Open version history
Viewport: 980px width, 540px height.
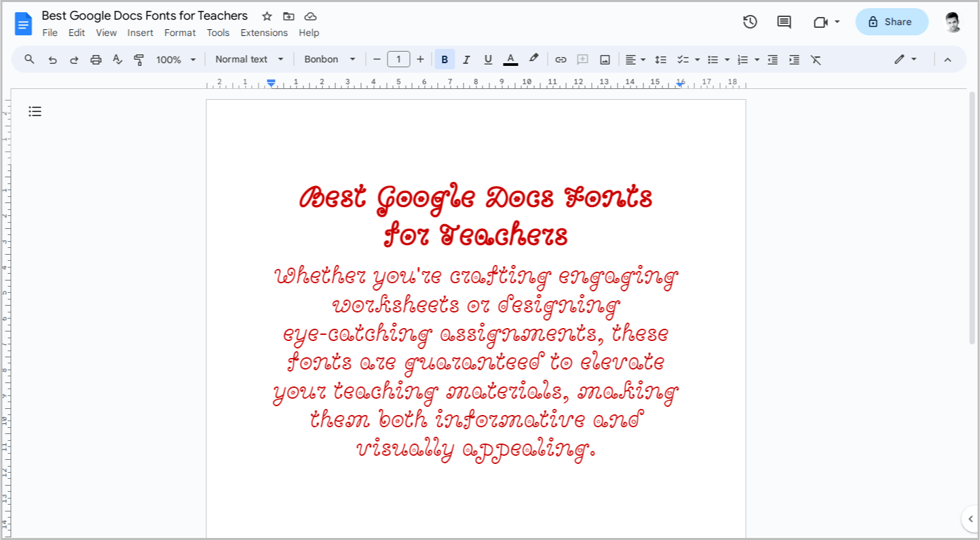pyautogui.click(x=750, y=21)
